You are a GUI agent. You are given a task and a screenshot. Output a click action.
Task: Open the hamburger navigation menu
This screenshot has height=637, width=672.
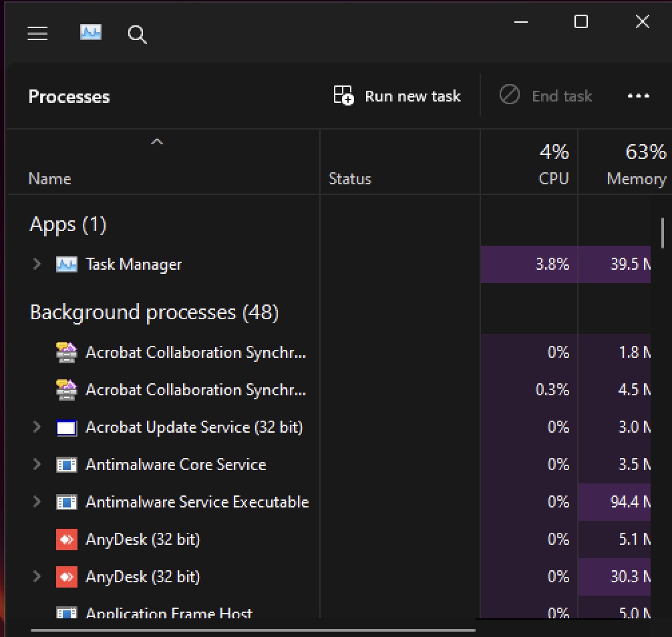pos(37,33)
